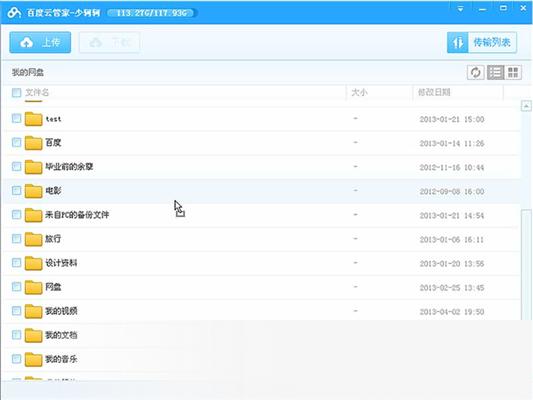Switch to list view
The image size is (533, 400).
pyautogui.click(x=496, y=72)
